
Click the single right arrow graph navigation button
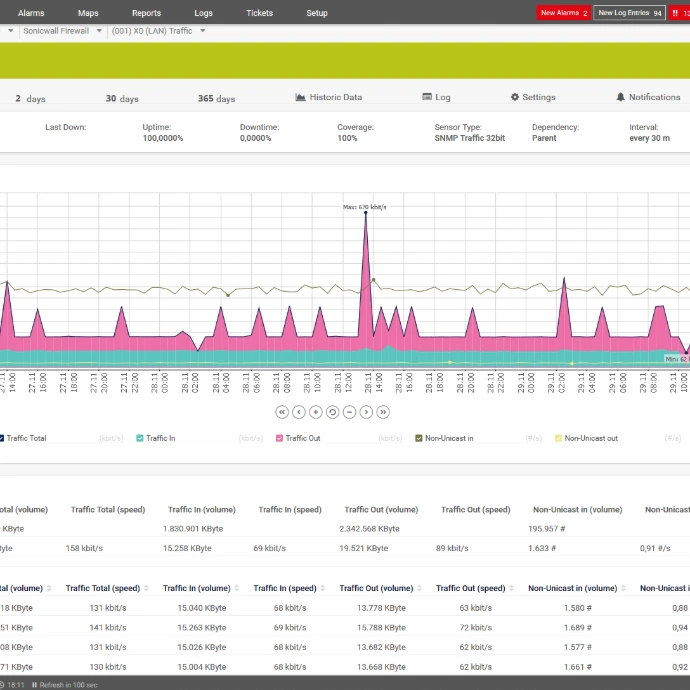tap(366, 412)
